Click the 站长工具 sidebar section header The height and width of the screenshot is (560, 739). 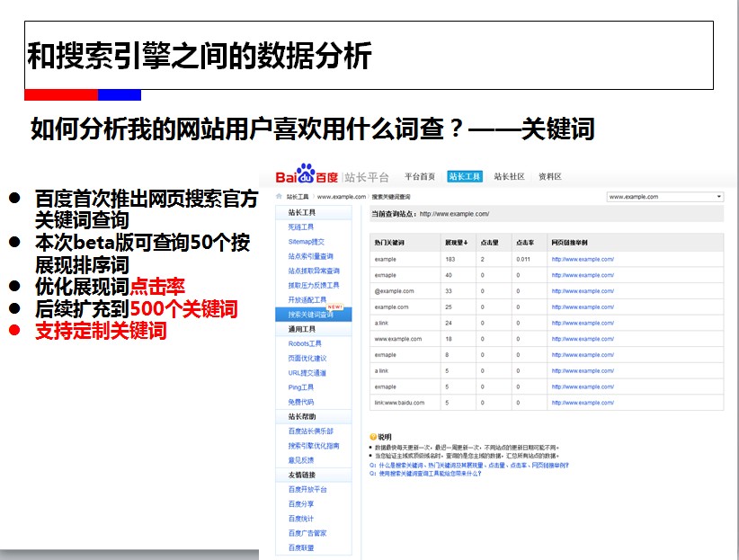[314, 212]
